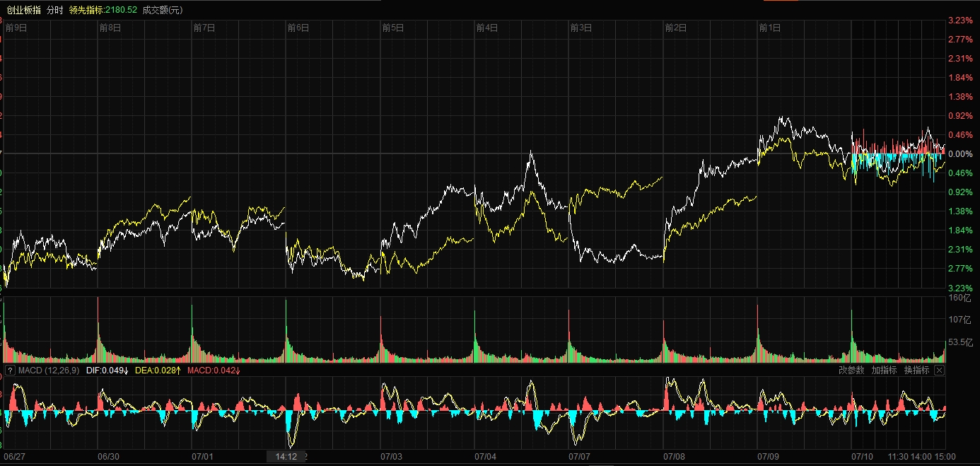Click the 创业板指 index name
The width and height of the screenshot is (980, 466).
(x=24, y=10)
